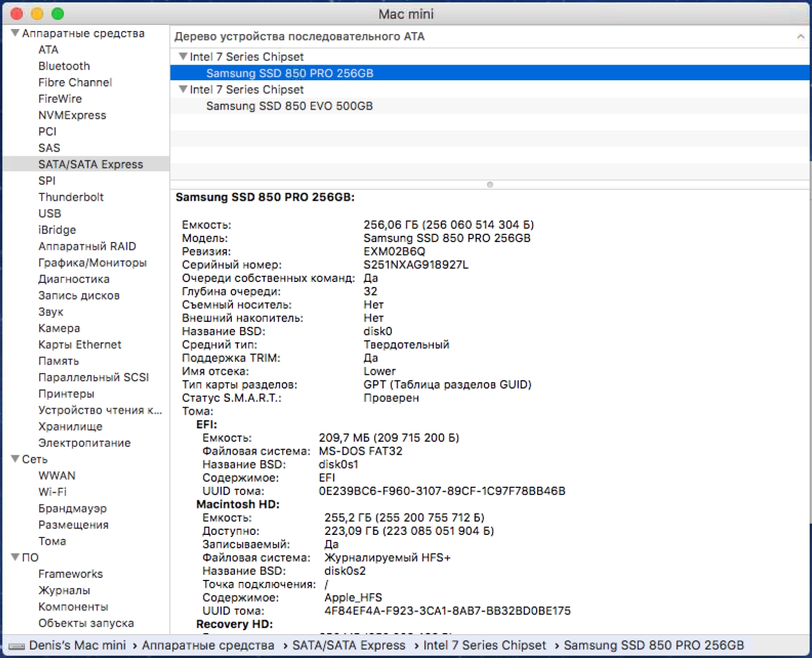Click the green zoom window button

(57, 13)
